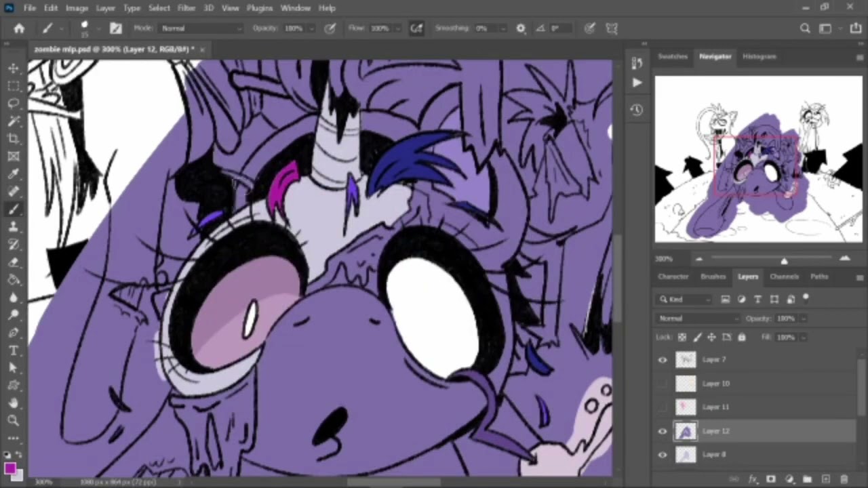Select the Clone Stamp tool

pyautogui.click(x=14, y=226)
